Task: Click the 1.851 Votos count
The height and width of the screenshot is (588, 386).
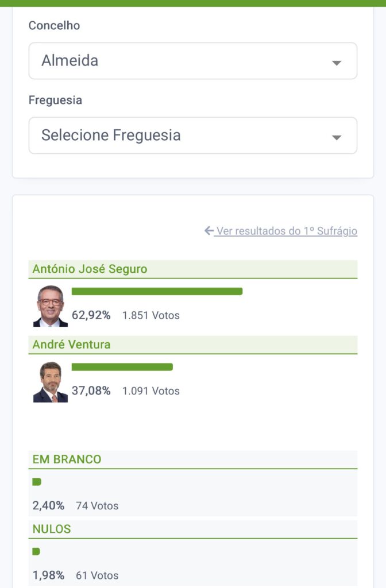Action: pos(151,315)
